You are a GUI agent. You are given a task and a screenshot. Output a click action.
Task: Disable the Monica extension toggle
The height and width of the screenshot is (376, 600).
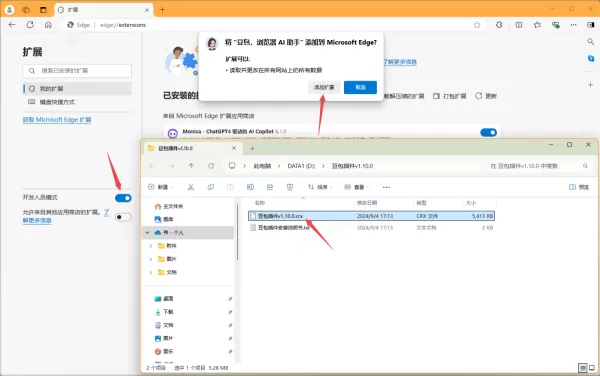pos(488,132)
